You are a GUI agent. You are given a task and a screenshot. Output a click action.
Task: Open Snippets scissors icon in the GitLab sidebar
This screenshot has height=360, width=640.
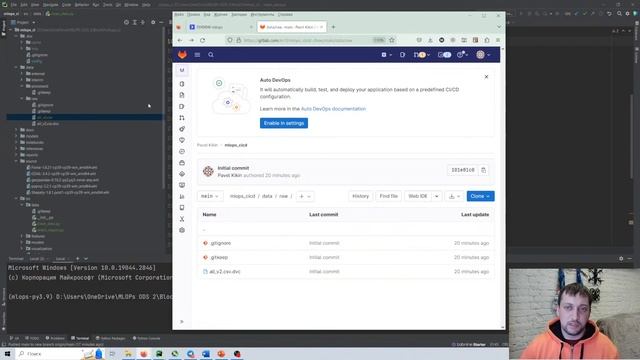point(182,219)
